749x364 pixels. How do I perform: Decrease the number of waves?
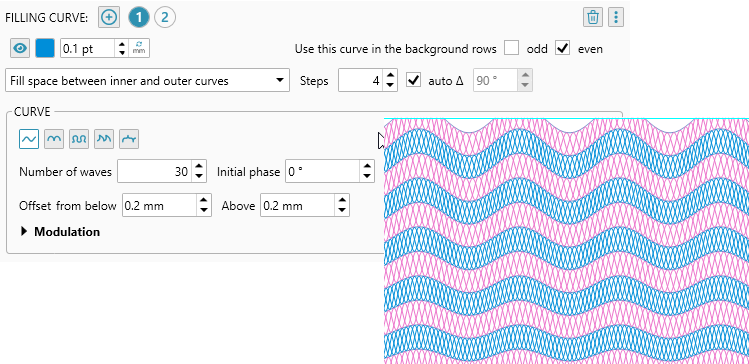[199, 176]
